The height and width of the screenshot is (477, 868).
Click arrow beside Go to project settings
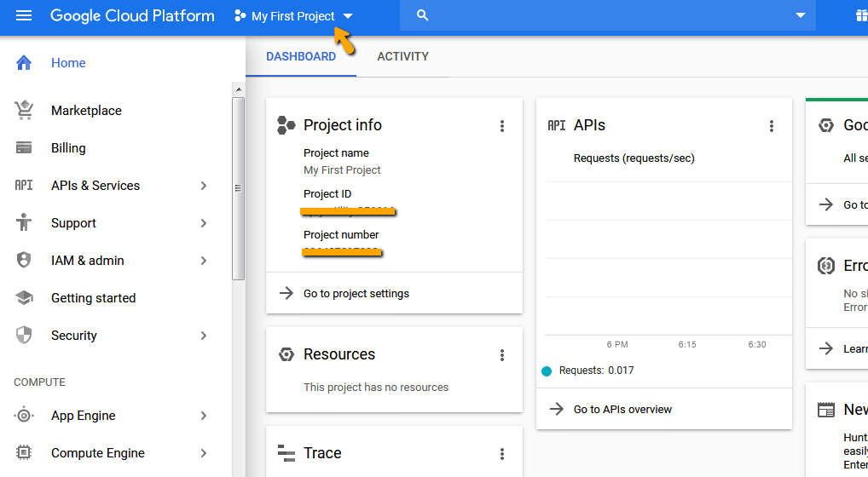click(286, 293)
